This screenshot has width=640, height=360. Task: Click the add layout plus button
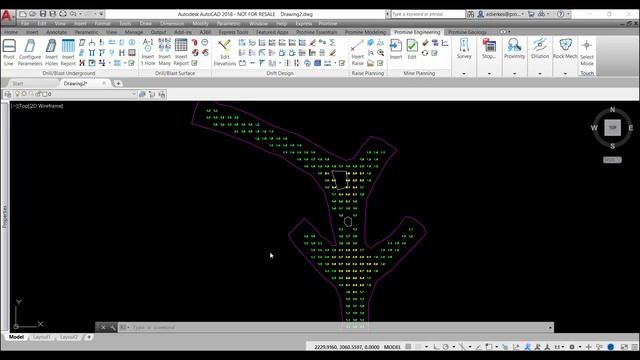(89, 337)
